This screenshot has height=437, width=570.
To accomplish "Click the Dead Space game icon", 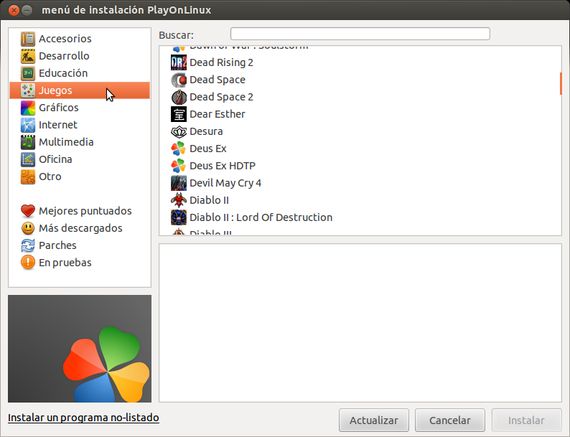I will point(179,80).
